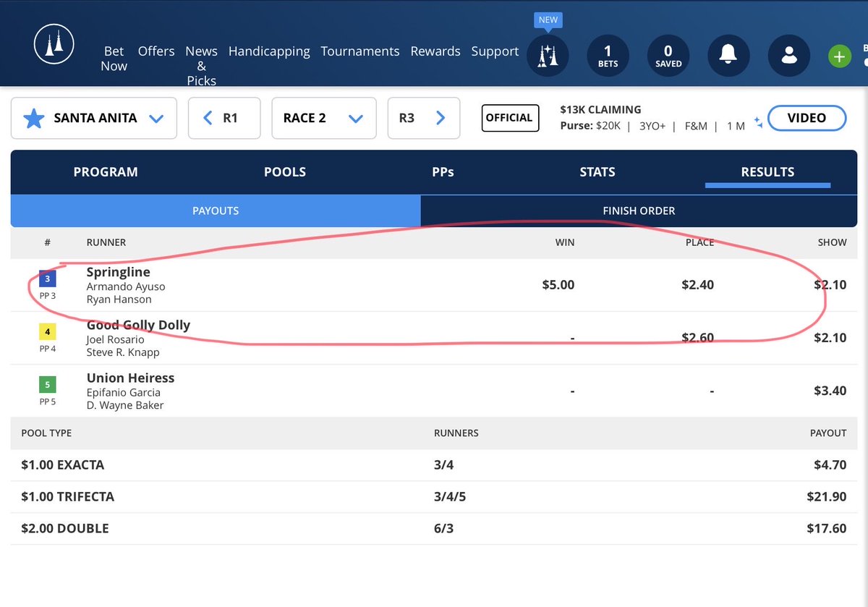Viewport: 868px width, 607px height.
Task: Switch to the PROGRAM tab
Action: coord(106,172)
